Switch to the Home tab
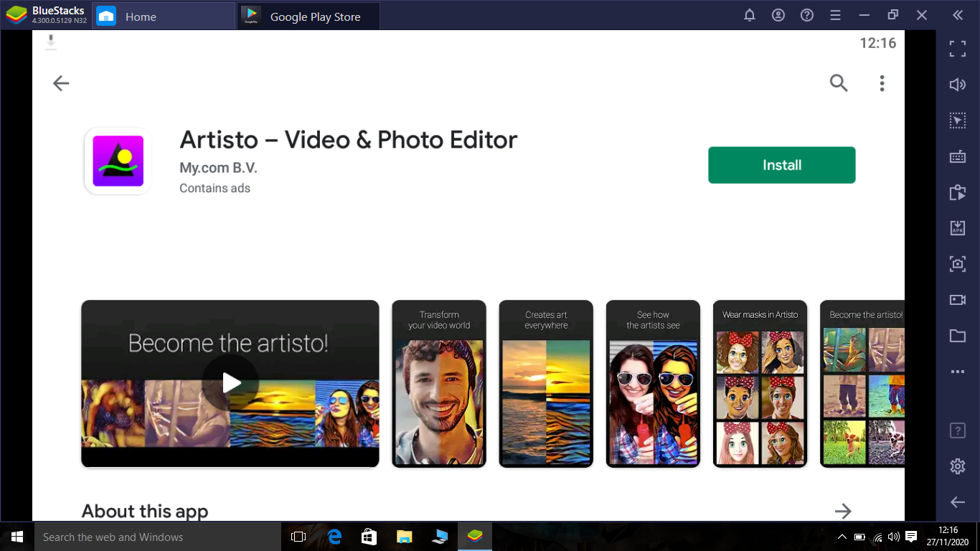Image resolution: width=980 pixels, height=551 pixels. click(x=140, y=17)
